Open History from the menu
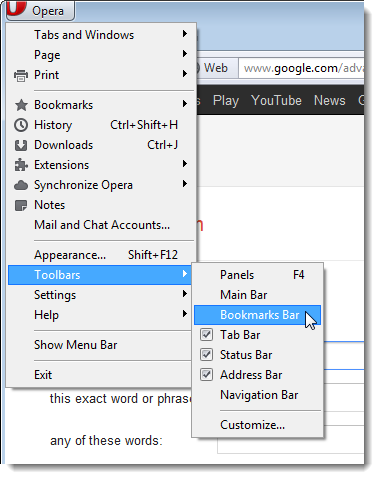Screen dimensions: 379x479 [101, 125]
